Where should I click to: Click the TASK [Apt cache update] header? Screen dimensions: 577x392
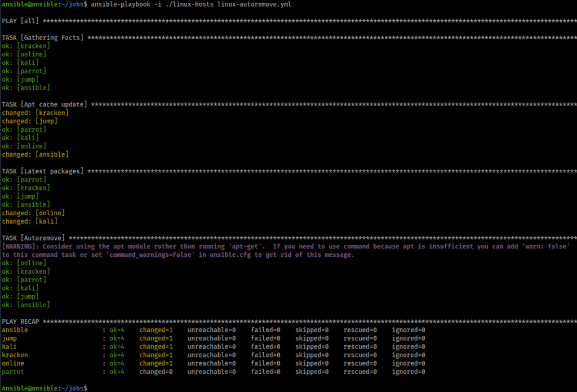click(45, 104)
